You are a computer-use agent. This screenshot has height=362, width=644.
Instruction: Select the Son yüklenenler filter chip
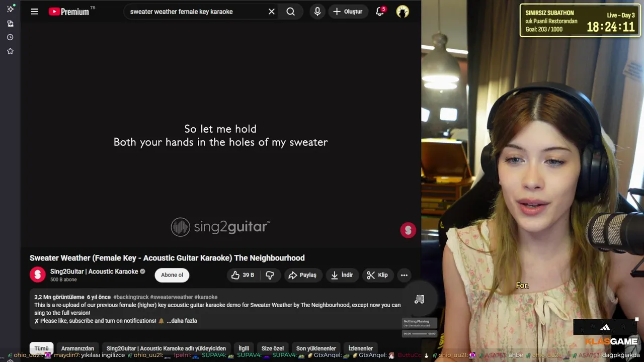tap(316, 348)
